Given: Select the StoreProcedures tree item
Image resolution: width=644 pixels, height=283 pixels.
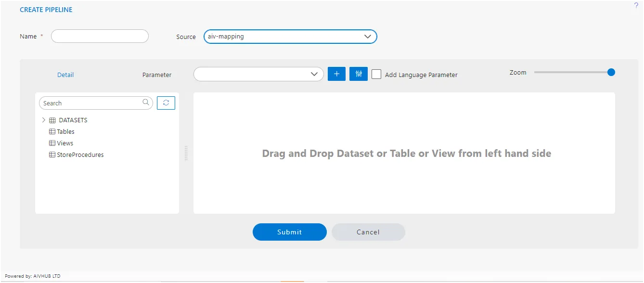Looking at the screenshot, I should coord(80,154).
